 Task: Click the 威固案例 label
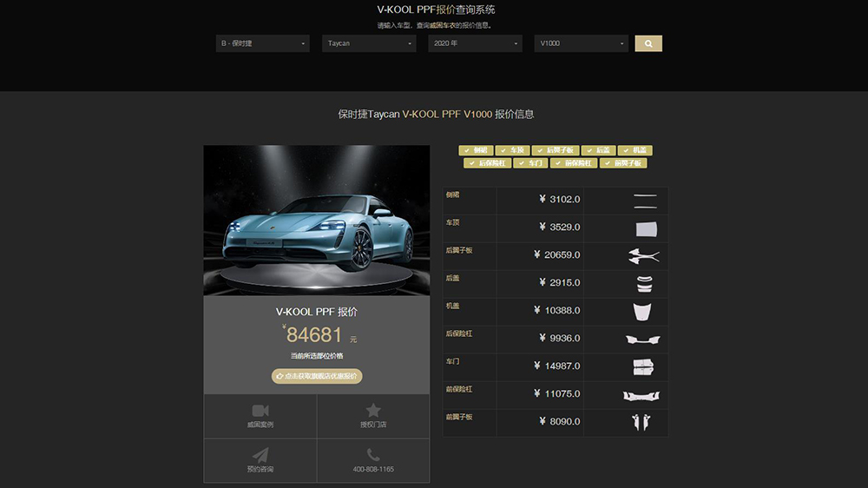click(x=260, y=425)
